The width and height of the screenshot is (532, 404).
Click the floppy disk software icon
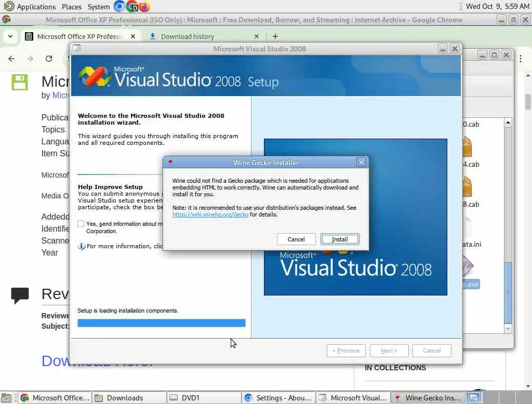(x=20, y=82)
